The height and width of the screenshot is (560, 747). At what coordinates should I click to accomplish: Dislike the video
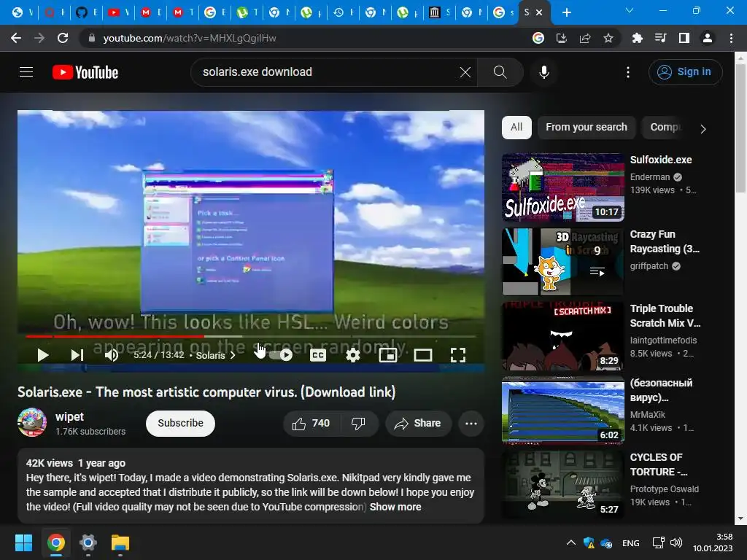pos(358,424)
